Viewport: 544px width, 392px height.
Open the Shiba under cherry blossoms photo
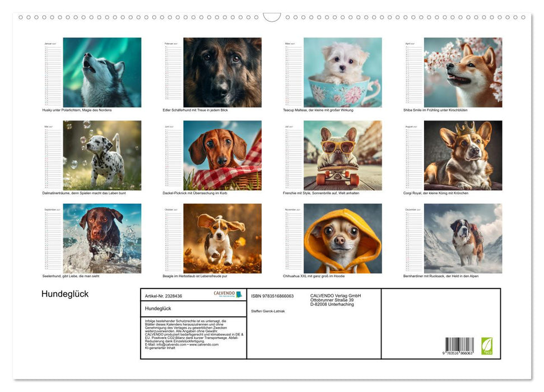click(x=463, y=72)
